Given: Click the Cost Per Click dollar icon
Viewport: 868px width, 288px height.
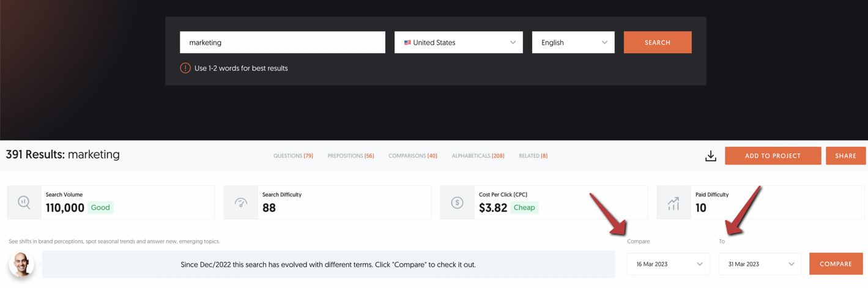Looking at the screenshot, I should [457, 202].
